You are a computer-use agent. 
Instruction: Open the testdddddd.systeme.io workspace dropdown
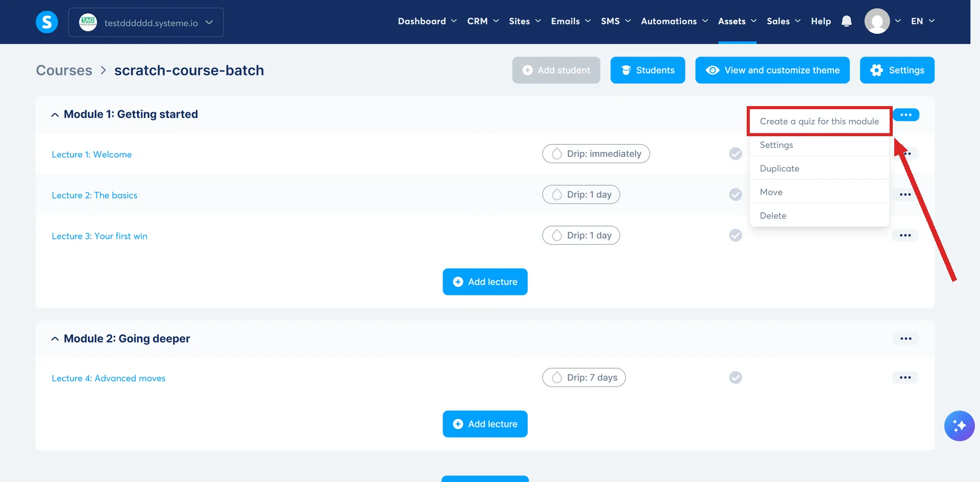pos(146,22)
